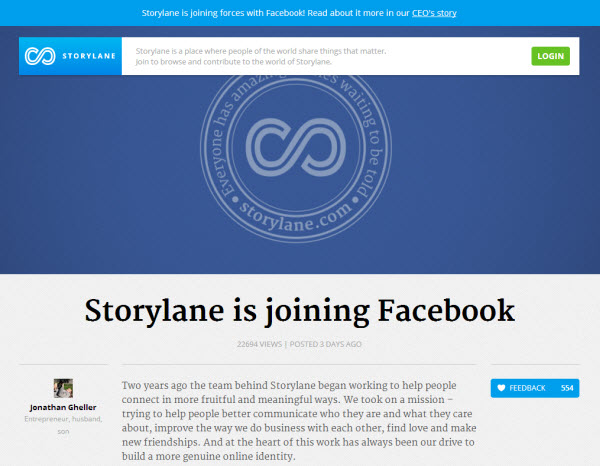Click the announcement 'Storylane is joining forces with Facebook'
This screenshot has width=600, height=466.
click(x=223, y=13)
